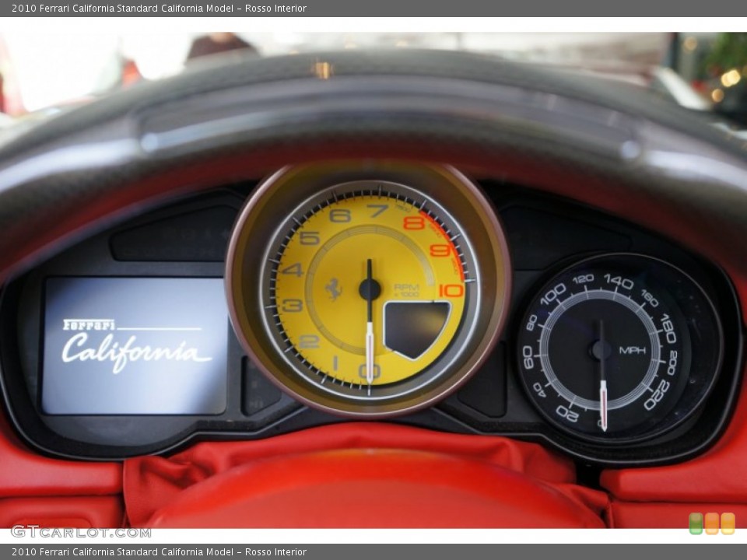Click the "20" mark on the speedometer
747x560 pixels.
567,413
